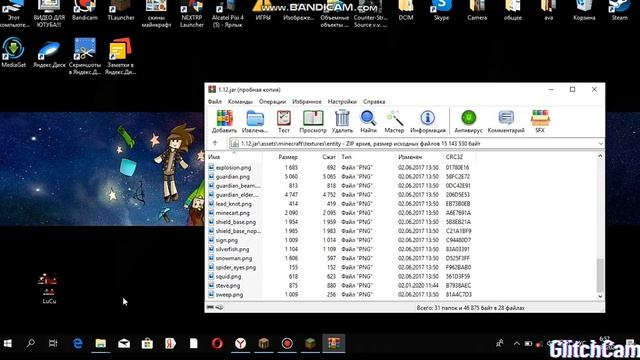Viewport: 640px width, 360px height.
Task: Click the scrollbar down arrow in file list
Action: pyautogui.click(x=600, y=296)
